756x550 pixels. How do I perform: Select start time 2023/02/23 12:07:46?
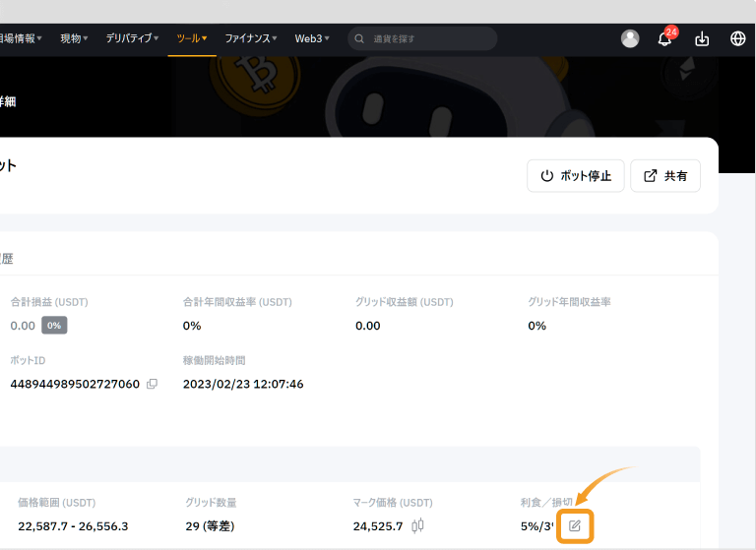point(243,384)
